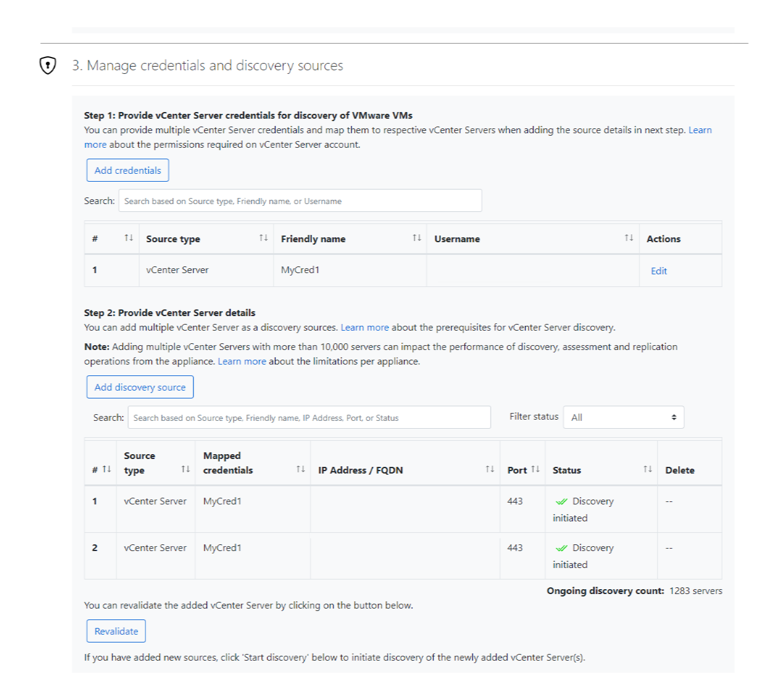Click the Revalidate button

[116, 630]
